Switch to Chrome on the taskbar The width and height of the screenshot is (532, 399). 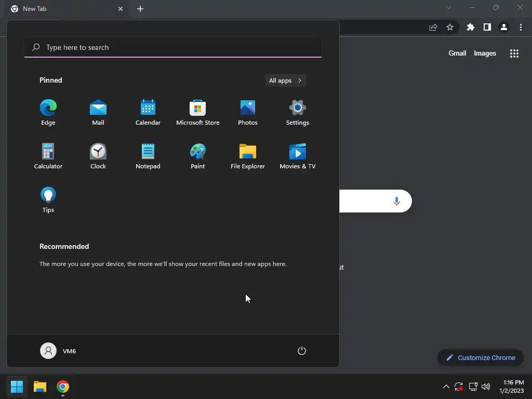[x=63, y=387]
